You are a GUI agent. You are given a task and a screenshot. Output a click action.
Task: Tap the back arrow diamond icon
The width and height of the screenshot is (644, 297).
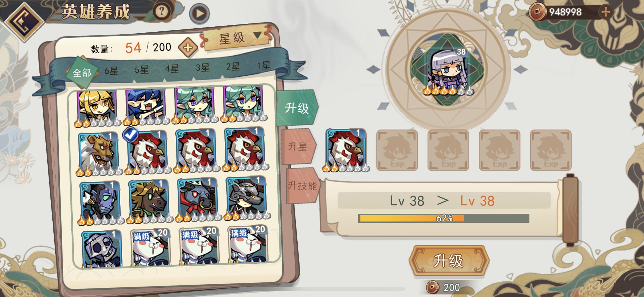coord(24,21)
